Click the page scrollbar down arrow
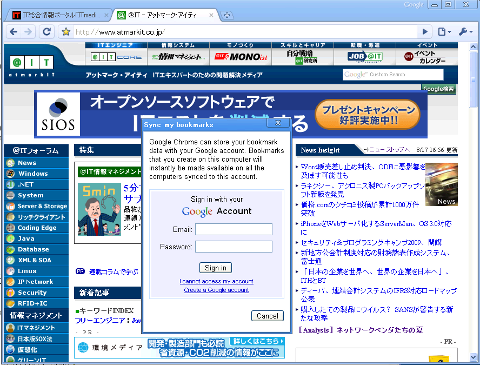The width and height of the screenshot is (480, 365). (x=473, y=358)
